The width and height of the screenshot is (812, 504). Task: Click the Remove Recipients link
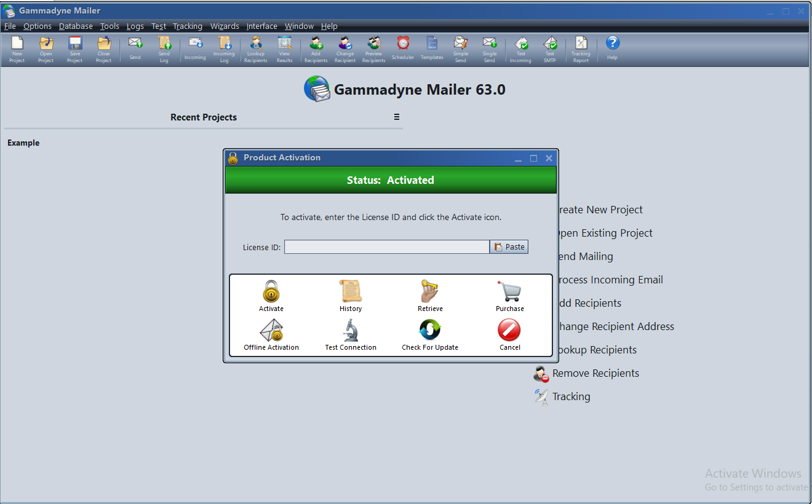[x=595, y=373]
